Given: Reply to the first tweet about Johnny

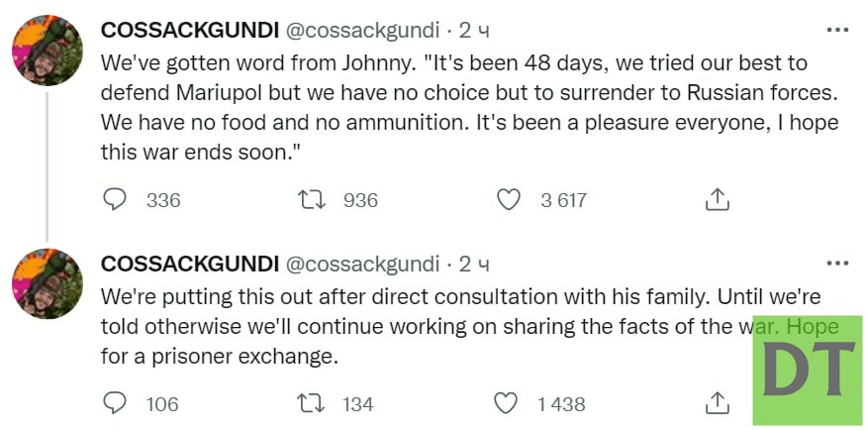Looking at the screenshot, I should tap(116, 199).
